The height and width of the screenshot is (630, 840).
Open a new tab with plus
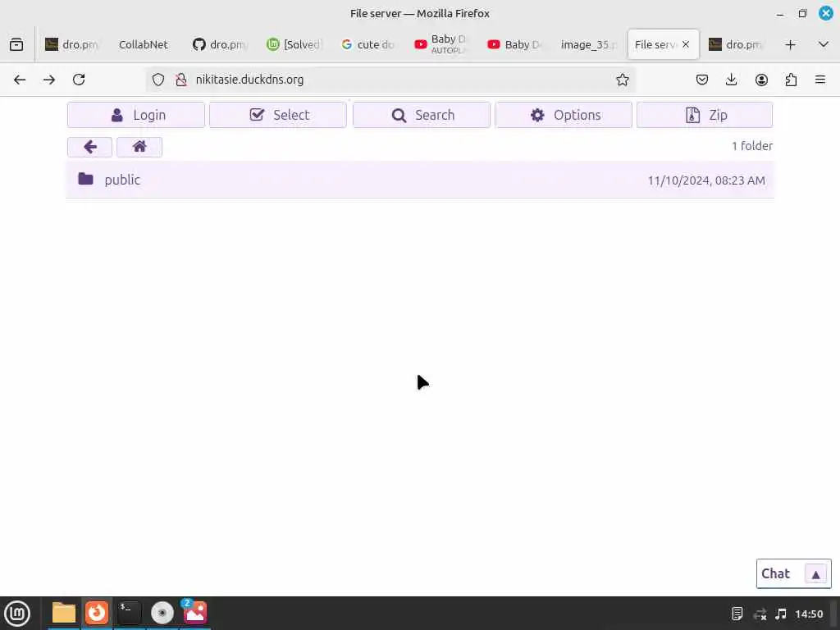click(x=790, y=45)
